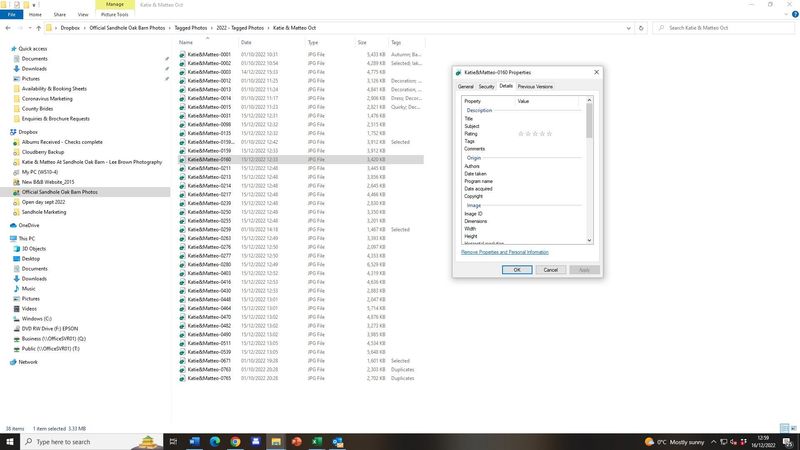Expand the This PC tree node
This screenshot has height=450, width=800.
(x=5, y=239)
